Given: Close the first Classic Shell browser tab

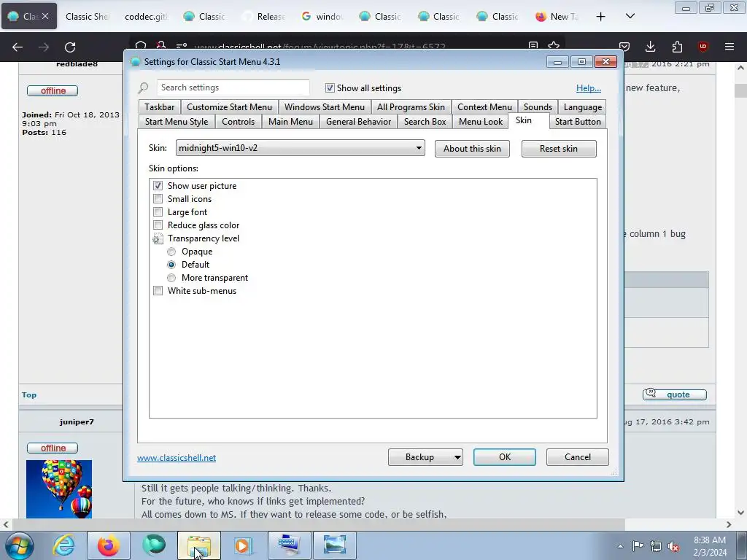Looking at the screenshot, I should tap(45, 16).
